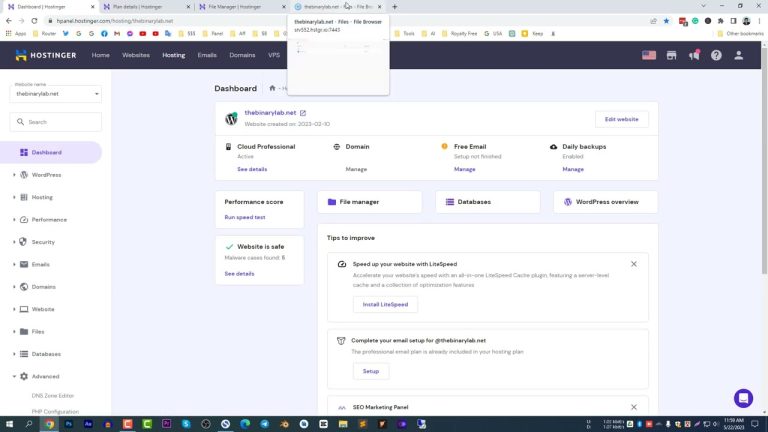Collapse the Advanced sidebar section
Screen dimensions: 768x432
pos(14,376)
